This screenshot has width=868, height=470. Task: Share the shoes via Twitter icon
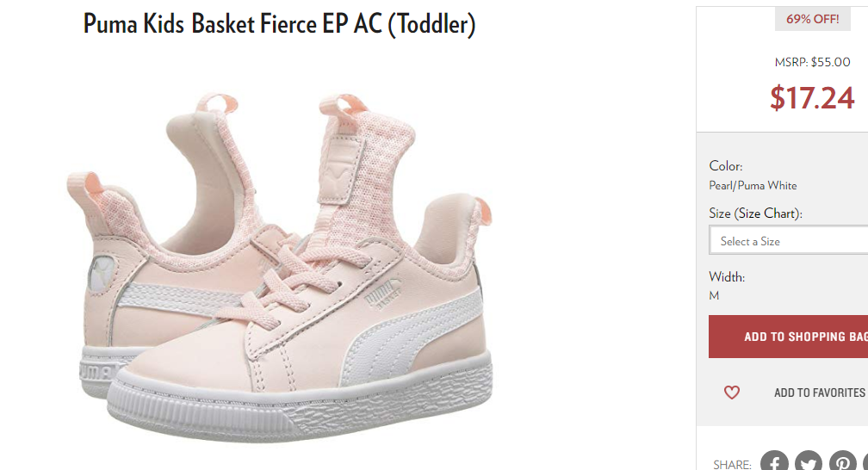(809, 461)
